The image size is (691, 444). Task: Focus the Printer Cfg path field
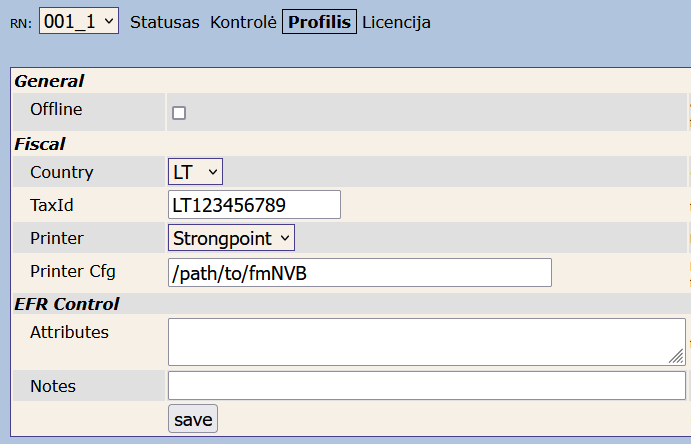point(360,272)
